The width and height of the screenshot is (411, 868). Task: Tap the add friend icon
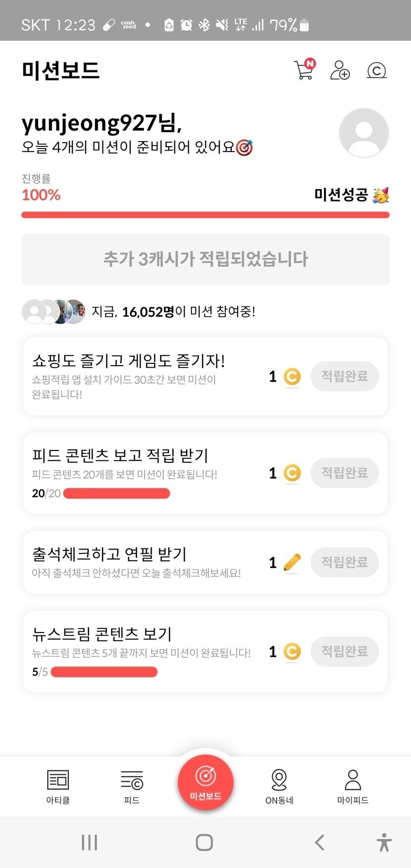pos(340,70)
